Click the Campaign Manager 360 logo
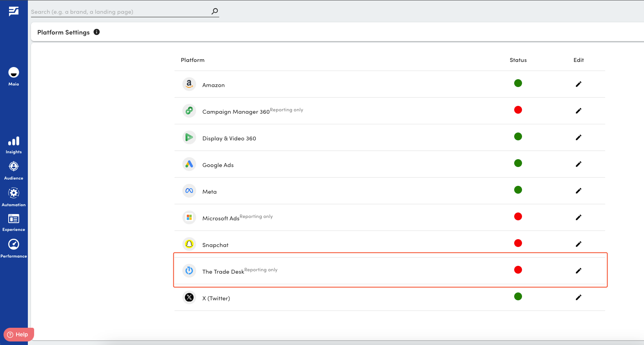This screenshot has width=644, height=345. pyautogui.click(x=189, y=111)
